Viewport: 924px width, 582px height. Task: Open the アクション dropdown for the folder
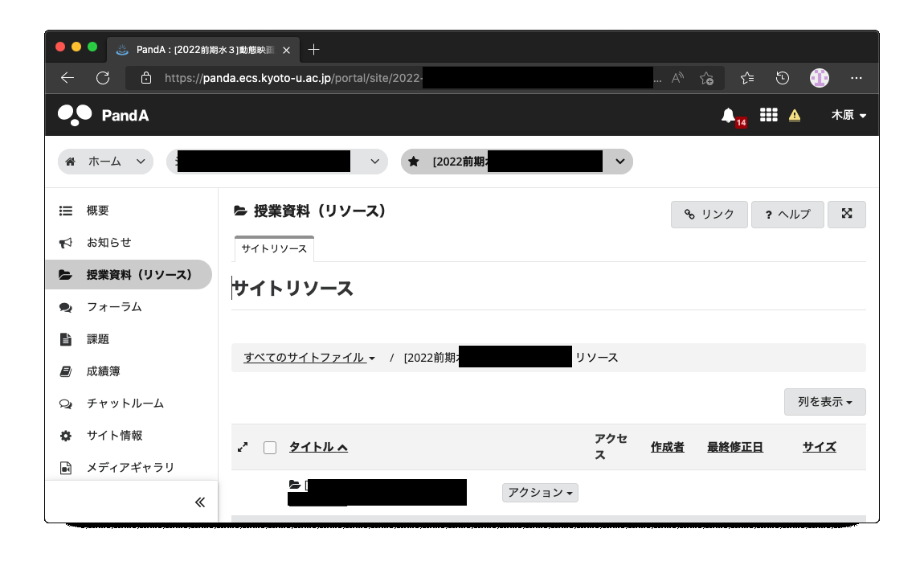(x=541, y=493)
